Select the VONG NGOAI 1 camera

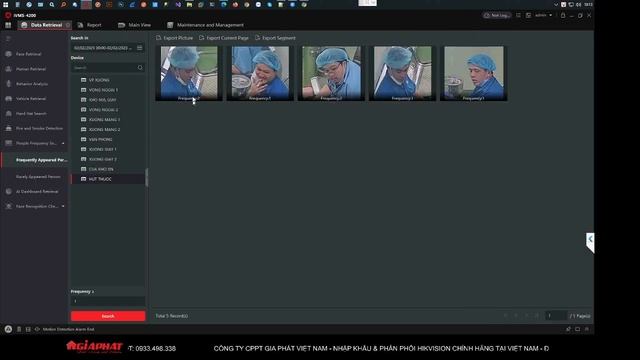pos(103,90)
